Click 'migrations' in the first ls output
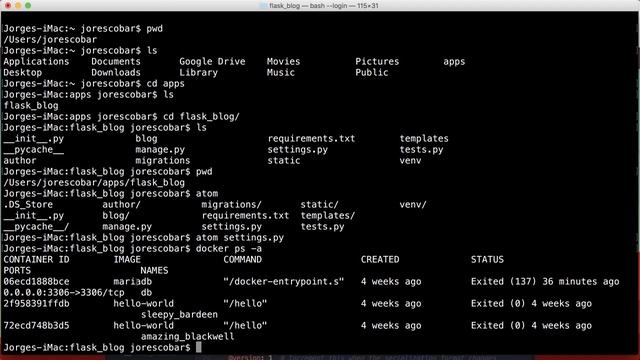The height and width of the screenshot is (360, 640). [x=163, y=161]
